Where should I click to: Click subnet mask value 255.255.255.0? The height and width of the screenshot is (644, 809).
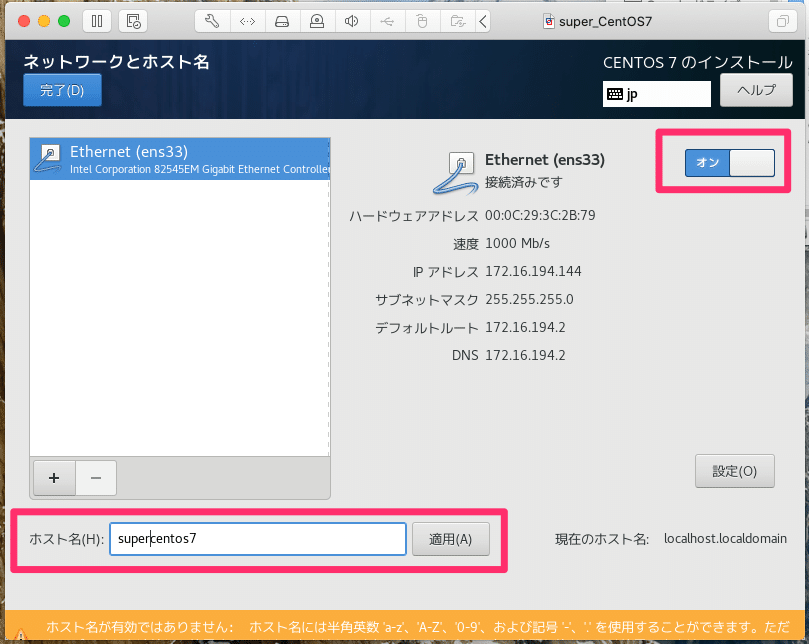(529, 299)
